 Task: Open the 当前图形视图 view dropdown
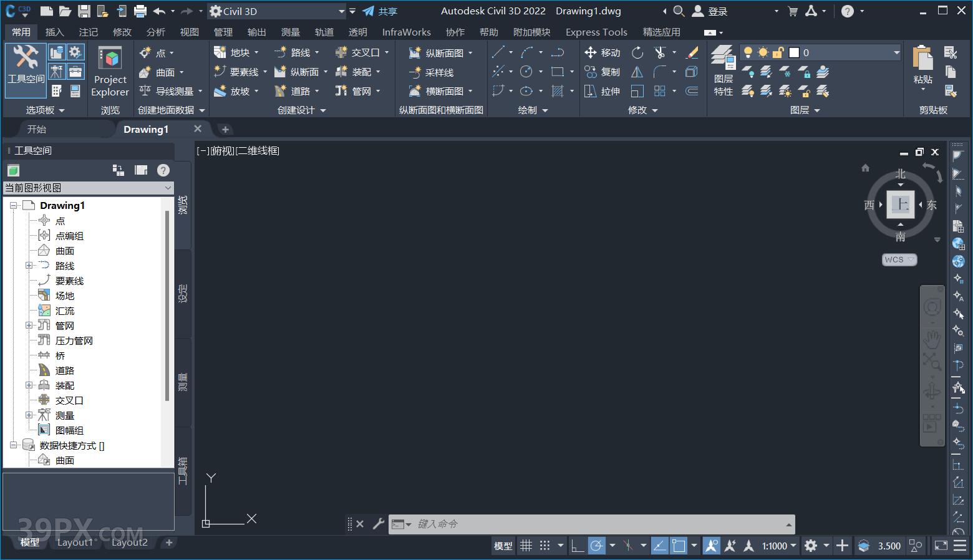click(89, 188)
